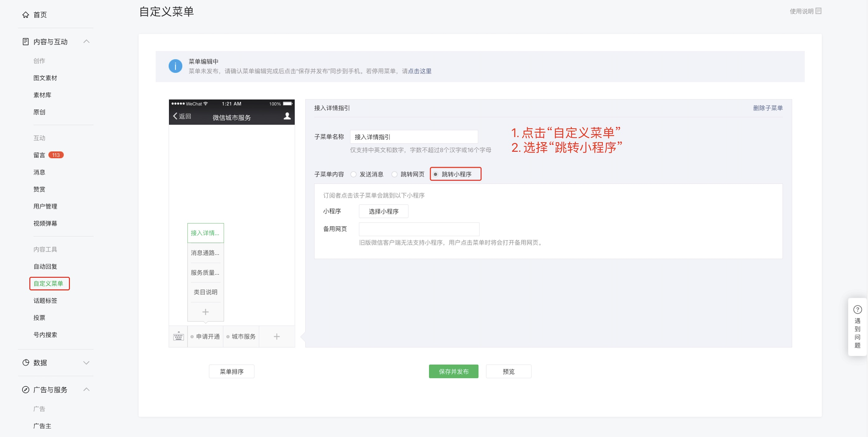Click the profile icon in phone header
This screenshot has width=868, height=437.
tap(287, 116)
